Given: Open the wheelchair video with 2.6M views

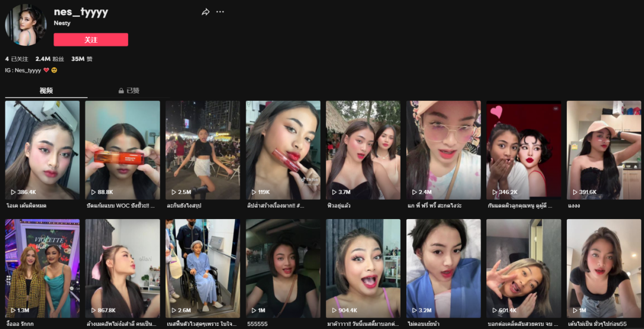Looking at the screenshot, I should 202,268.
